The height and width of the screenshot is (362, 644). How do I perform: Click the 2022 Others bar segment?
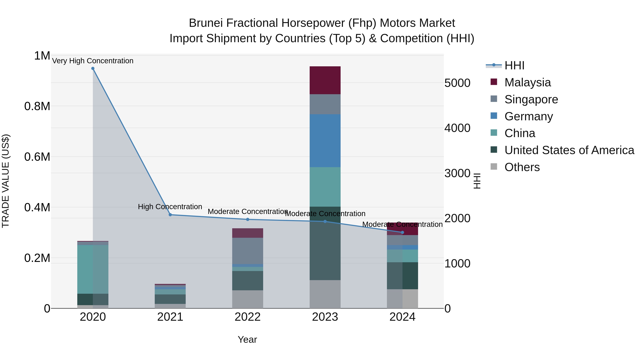click(x=248, y=299)
